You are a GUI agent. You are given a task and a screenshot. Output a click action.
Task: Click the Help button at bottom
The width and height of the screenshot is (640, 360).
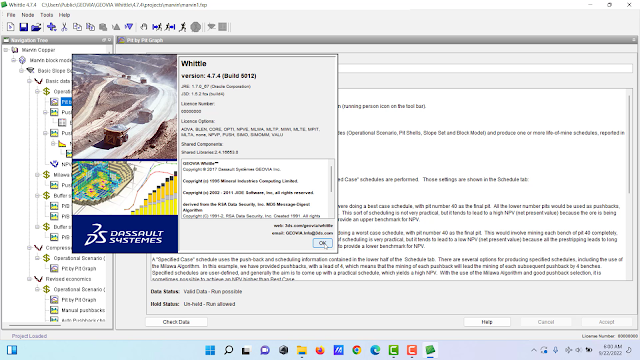[487, 322]
